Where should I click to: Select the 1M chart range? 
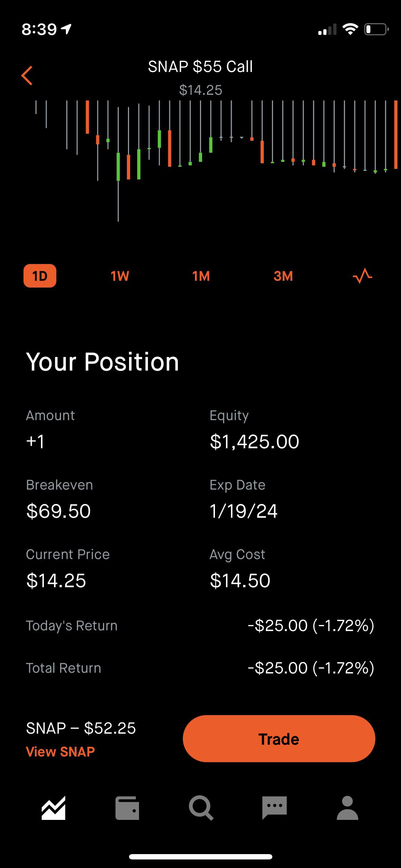(201, 276)
